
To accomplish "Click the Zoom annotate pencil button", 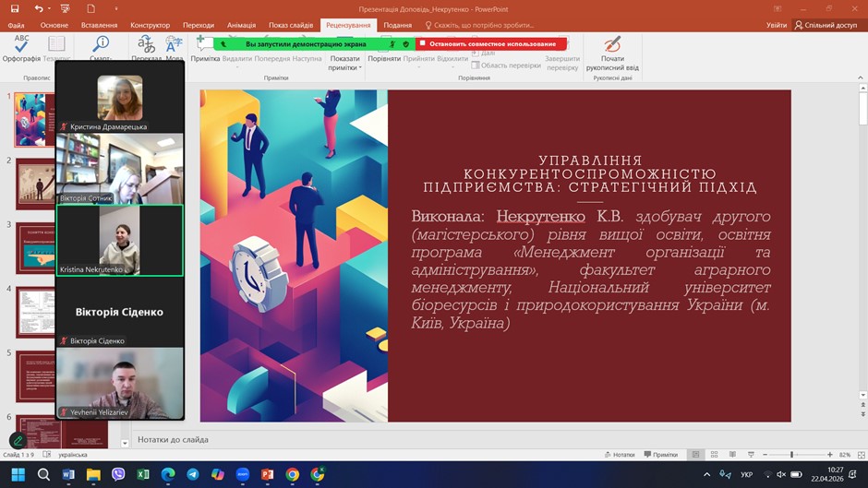I will [x=18, y=440].
